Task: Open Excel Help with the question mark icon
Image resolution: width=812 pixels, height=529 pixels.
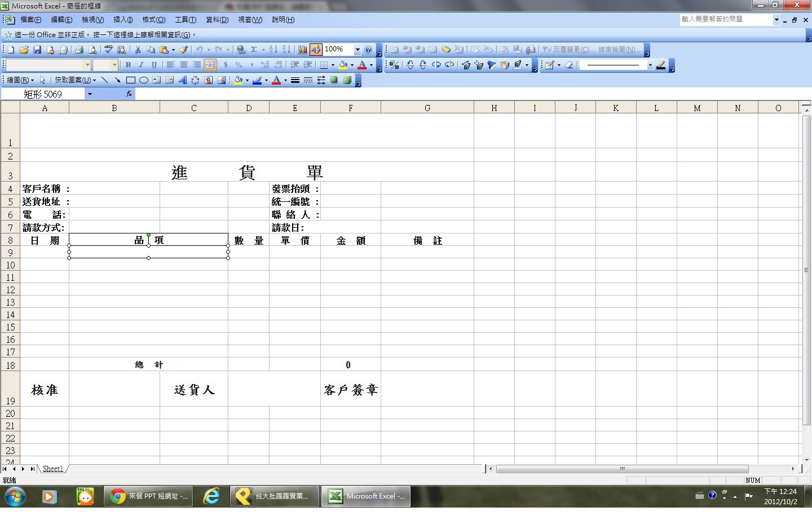Action: (368, 50)
